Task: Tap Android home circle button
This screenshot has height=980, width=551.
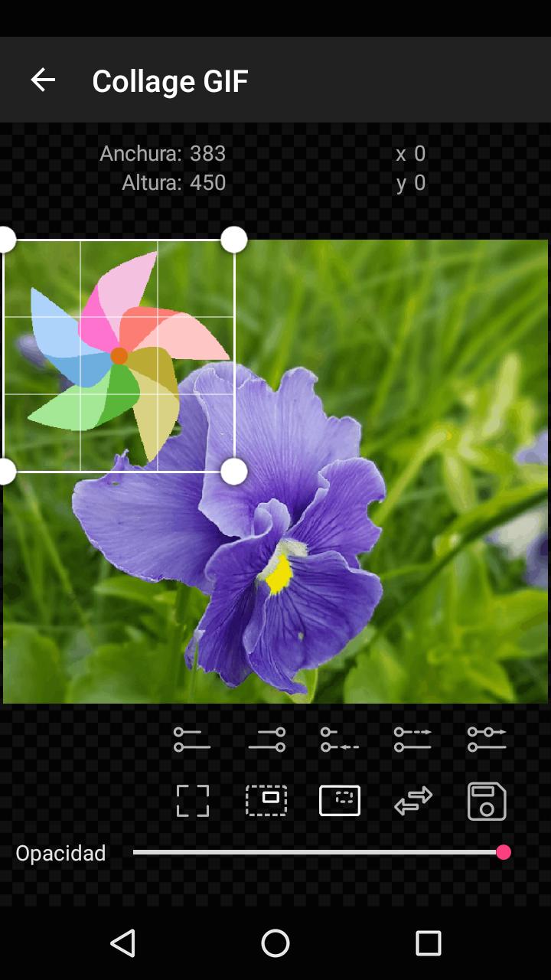Action: point(275,943)
